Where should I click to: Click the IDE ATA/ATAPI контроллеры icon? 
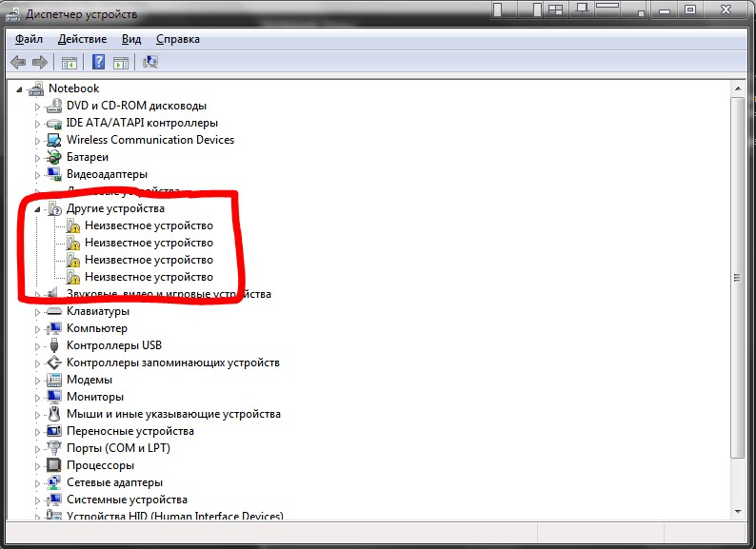(x=54, y=124)
